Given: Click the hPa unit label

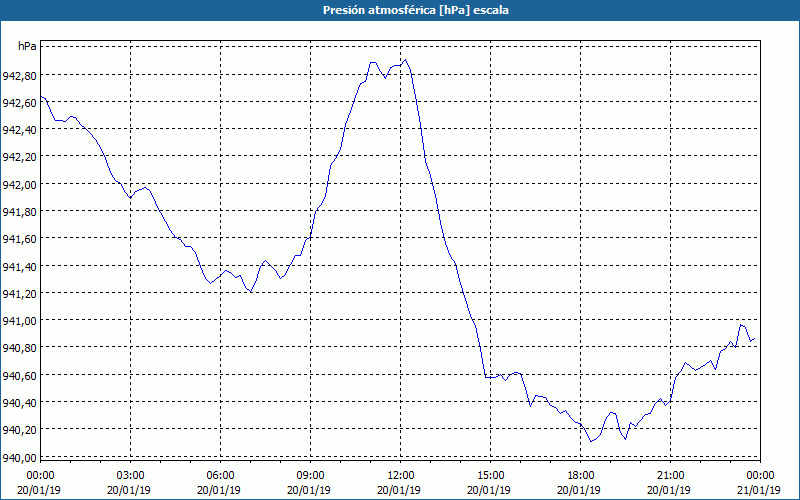Looking at the screenshot, I should [27, 46].
